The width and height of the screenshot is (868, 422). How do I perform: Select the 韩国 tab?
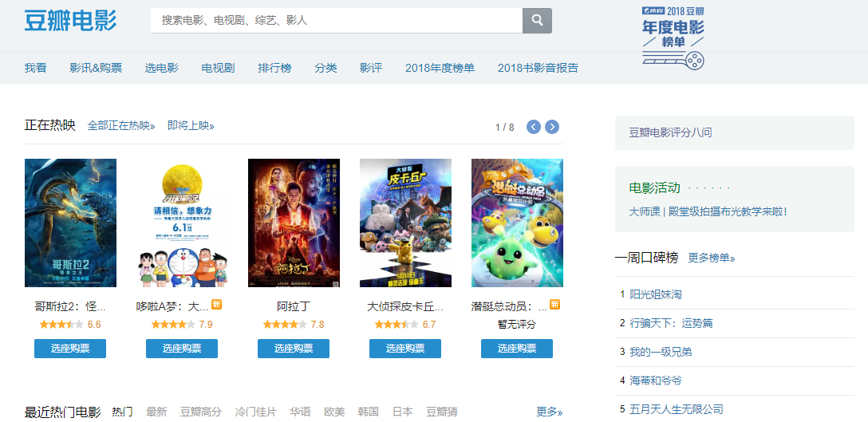(369, 412)
